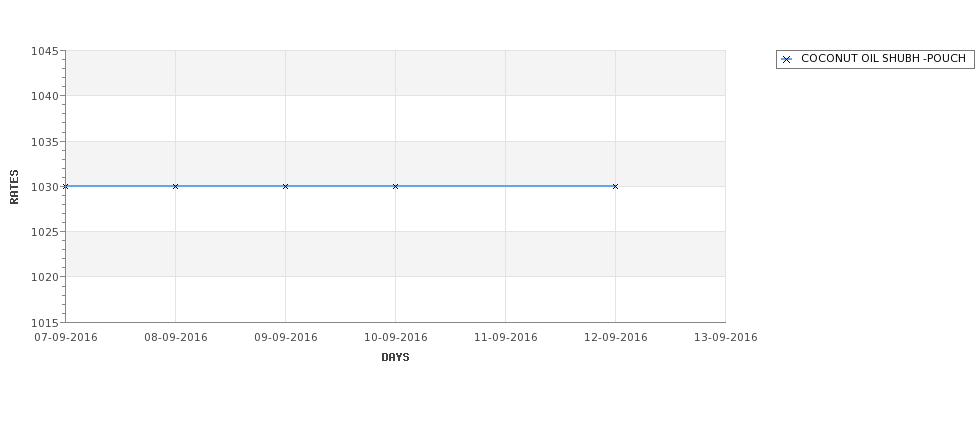Click the 07-09-2016 x-axis date label
975x429 pixels.
click(x=66, y=337)
